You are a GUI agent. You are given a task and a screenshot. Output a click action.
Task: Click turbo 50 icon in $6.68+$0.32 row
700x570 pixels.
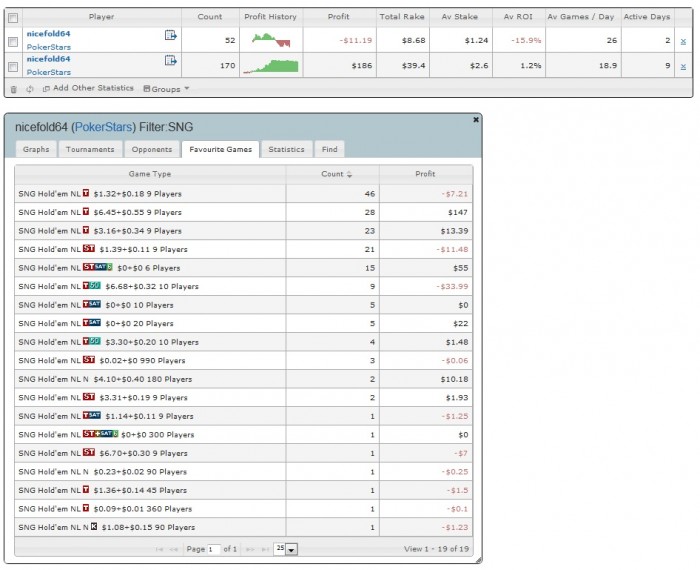click(x=92, y=286)
